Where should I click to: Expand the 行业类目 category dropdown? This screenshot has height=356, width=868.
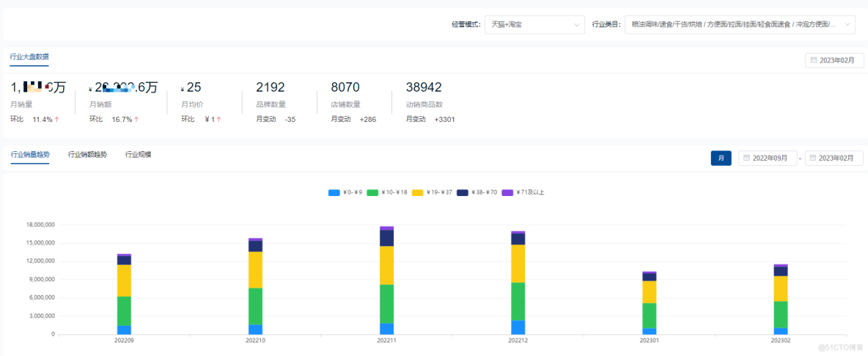pos(739,24)
